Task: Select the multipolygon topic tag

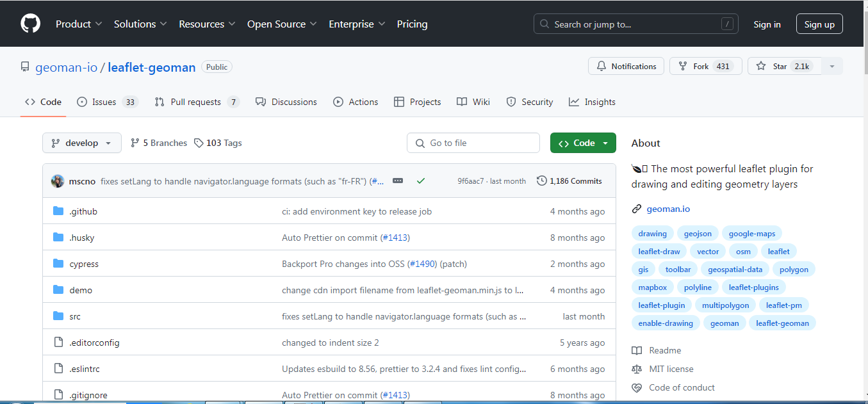Action: point(725,305)
